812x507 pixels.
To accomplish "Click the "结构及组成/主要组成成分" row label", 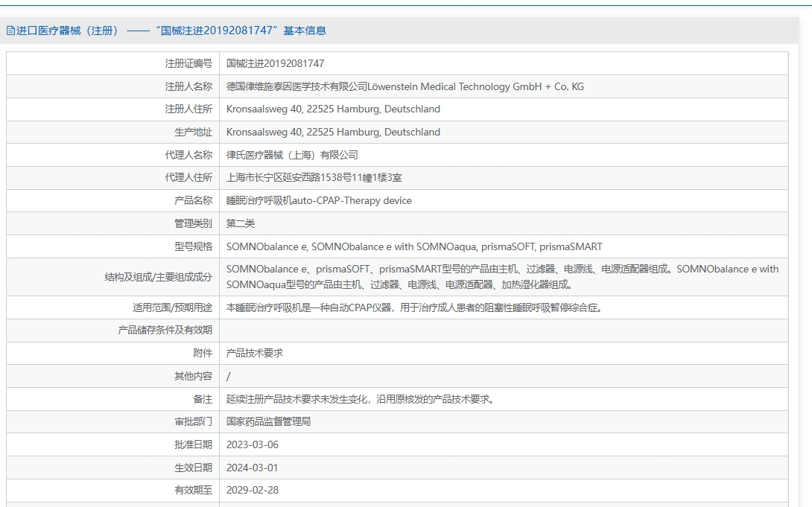I will (x=159, y=277).
